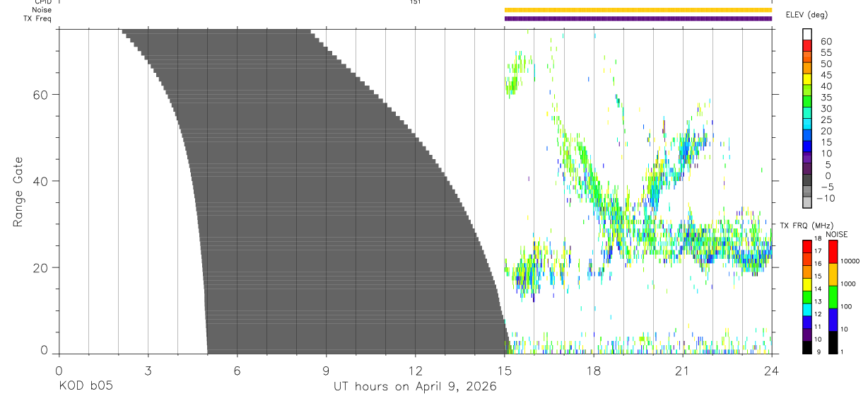Select the cyan swatch in TX FRQ legend
This screenshot has width=868, height=401.
[807, 310]
